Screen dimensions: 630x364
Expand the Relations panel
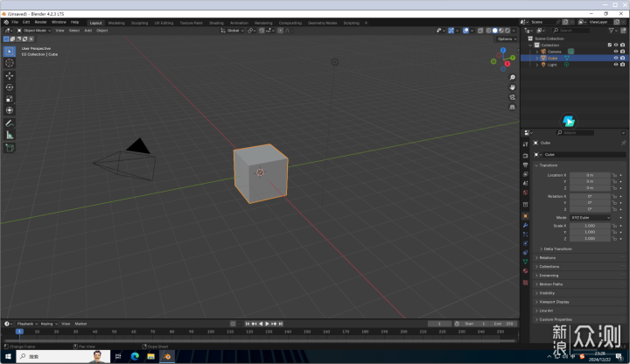[x=547, y=258]
